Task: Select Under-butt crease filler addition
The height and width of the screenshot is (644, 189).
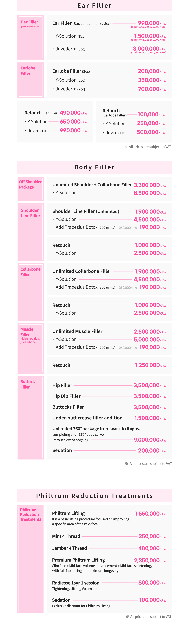Action: tap(87, 418)
